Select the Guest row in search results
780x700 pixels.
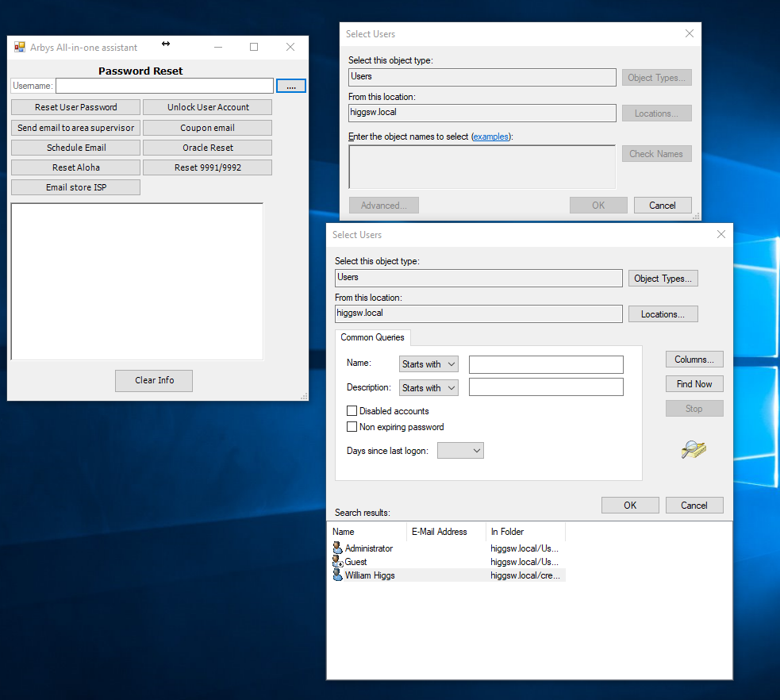point(446,562)
